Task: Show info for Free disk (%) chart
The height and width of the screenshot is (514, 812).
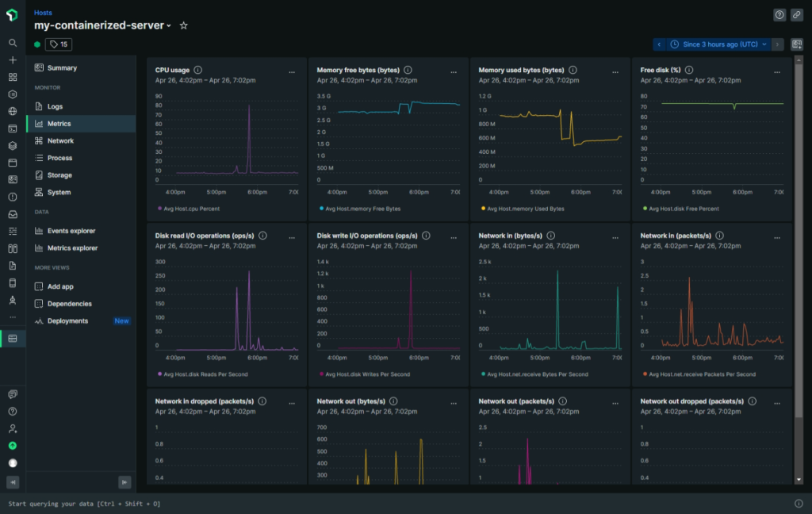Action: (x=689, y=70)
